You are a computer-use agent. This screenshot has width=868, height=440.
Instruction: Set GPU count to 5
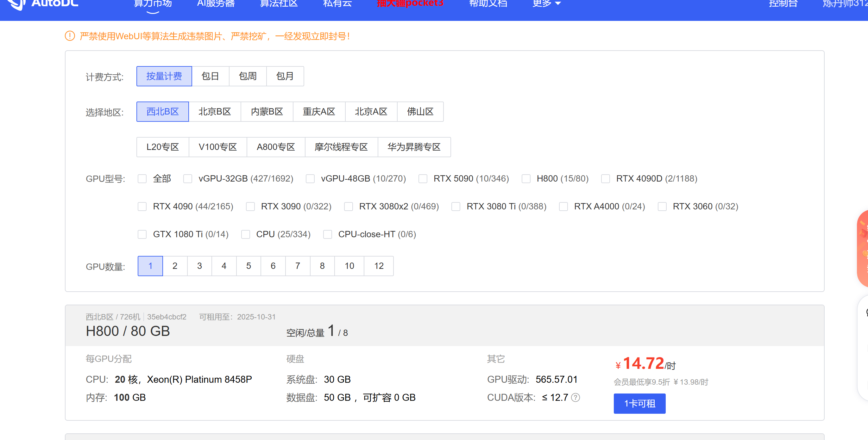tap(249, 266)
